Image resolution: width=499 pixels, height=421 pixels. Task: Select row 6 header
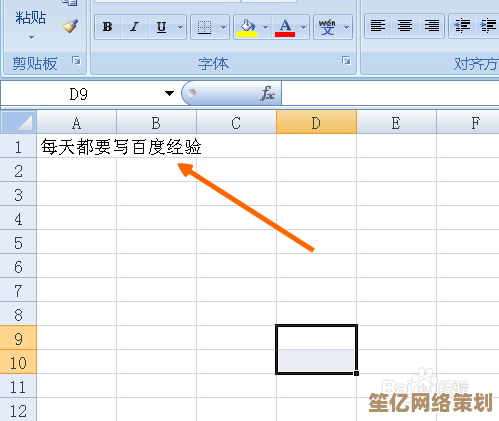[18, 266]
